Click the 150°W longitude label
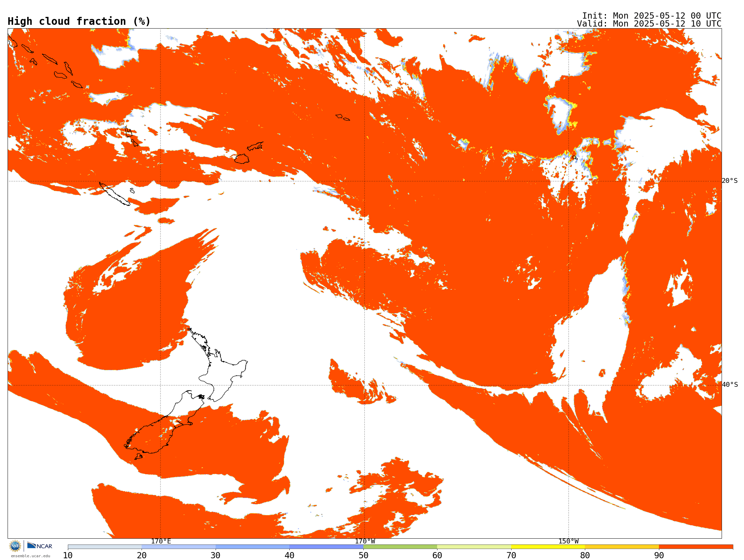Image resolution: width=744 pixels, height=560 pixels. pos(569,541)
